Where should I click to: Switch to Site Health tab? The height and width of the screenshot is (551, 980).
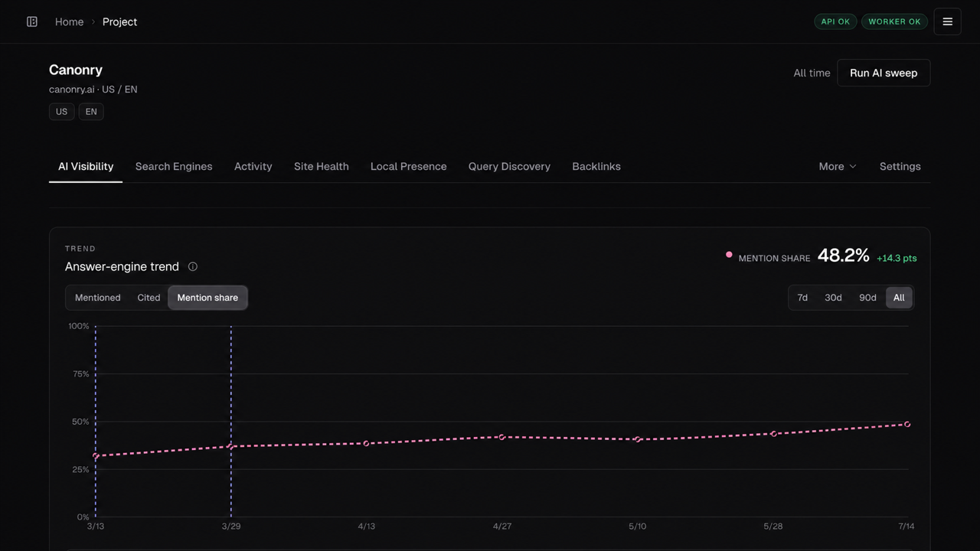(322, 166)
